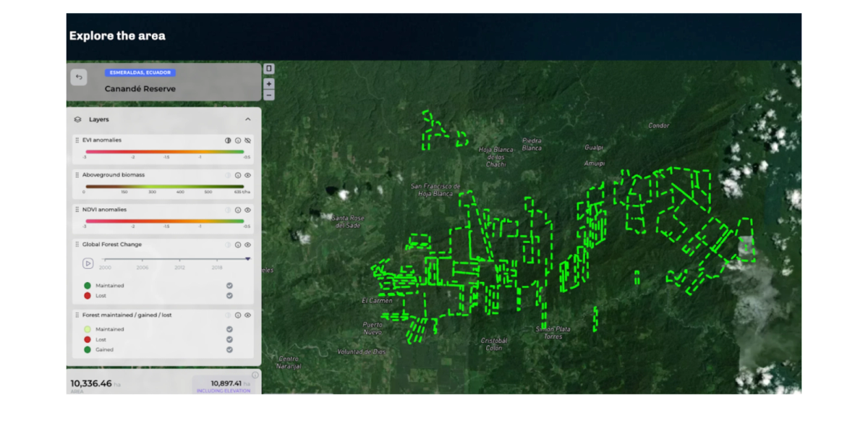Viewport: 868px width, 421px height.
Task: Click the back arrow beside Canandé Reserve
Action: [79, 77]
